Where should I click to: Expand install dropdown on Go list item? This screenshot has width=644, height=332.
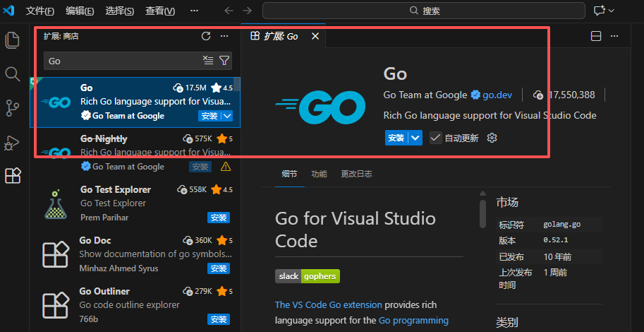coord(227,116)
